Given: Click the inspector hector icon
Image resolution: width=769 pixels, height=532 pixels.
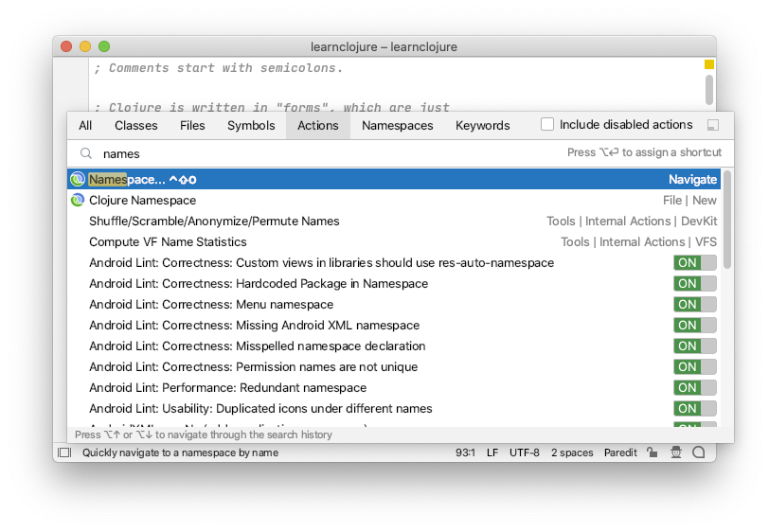Looking at the screenshot, I should click(676, 452).
